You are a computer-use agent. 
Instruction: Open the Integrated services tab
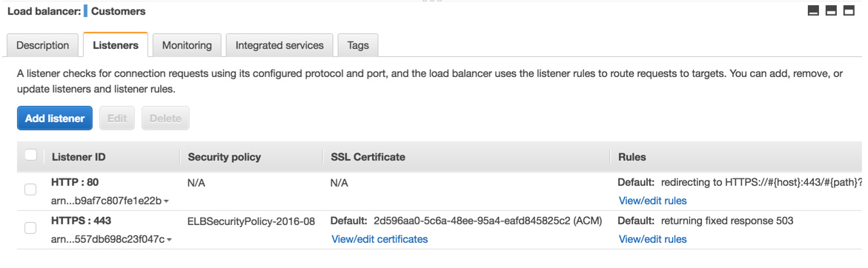pos(279,45)
